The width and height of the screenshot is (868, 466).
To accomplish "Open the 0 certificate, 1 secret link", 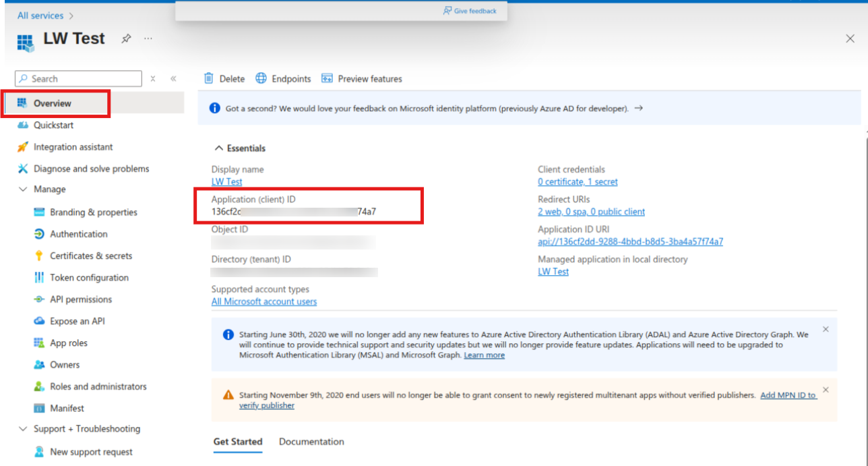I will (578, 182).
